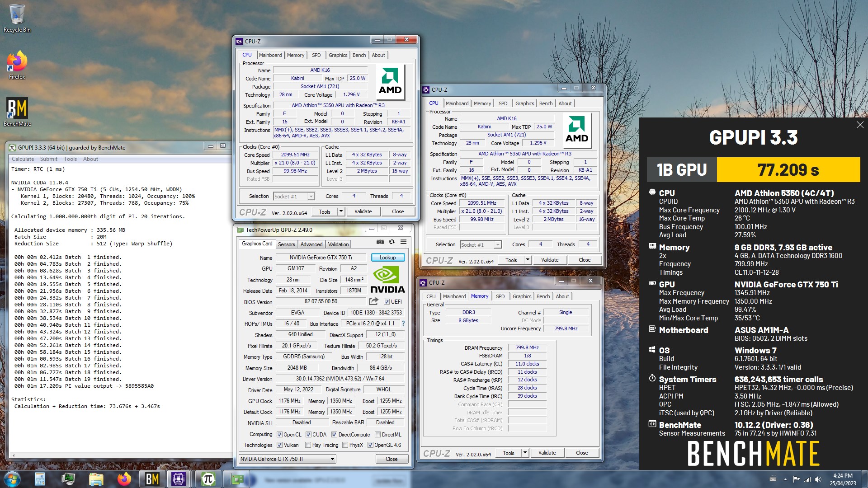The height and width of the screenshot is (488, 868).
Task: Open Firefox from the taskbar
Action: click(x=124, y=479)
